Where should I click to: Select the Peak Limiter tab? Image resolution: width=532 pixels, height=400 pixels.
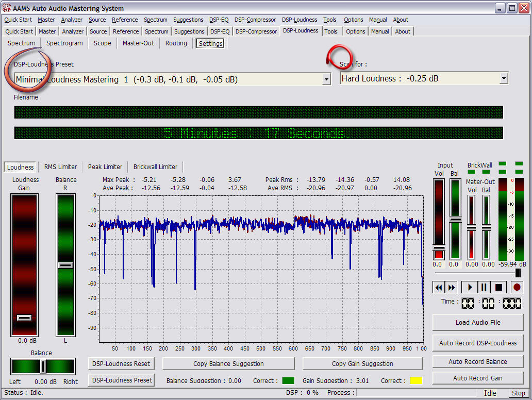(105, 167)
